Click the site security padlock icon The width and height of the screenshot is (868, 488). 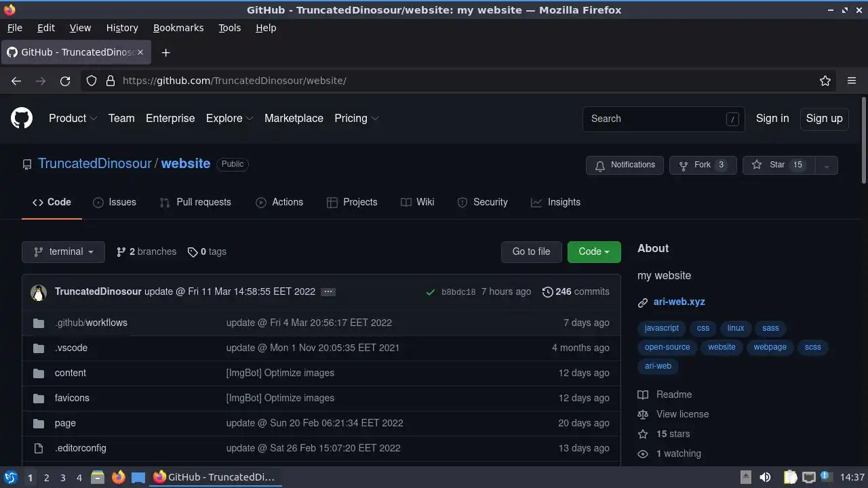tap(111, 81)
